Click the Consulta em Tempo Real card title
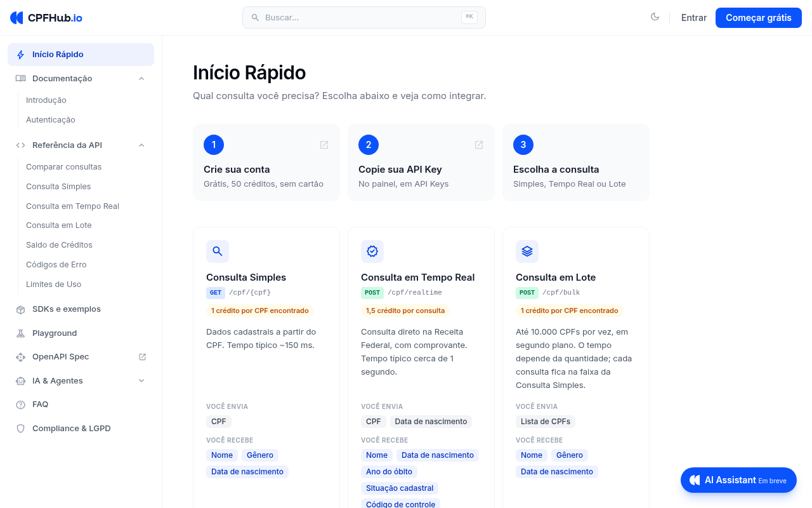The width and height of the screenshot is (812, 508). (x=418, y=277)
